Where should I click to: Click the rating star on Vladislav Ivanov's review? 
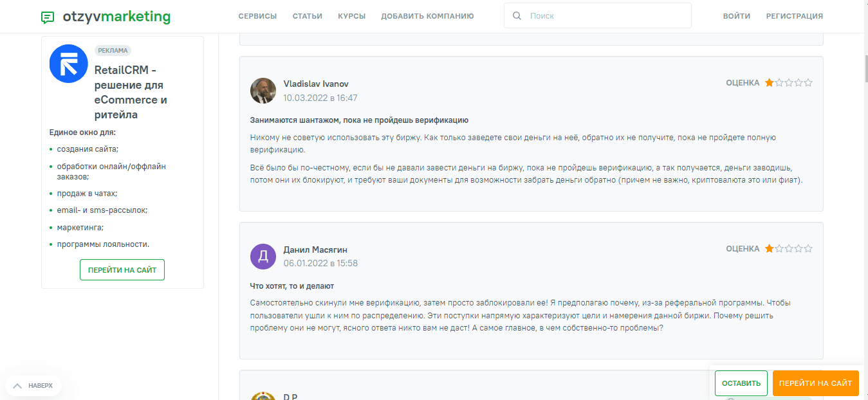pyautogui.click(x=769, y=83)
